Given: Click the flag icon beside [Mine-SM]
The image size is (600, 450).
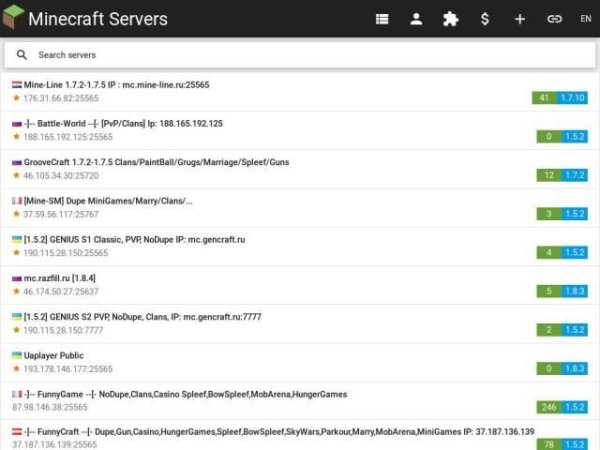Looking at the screenshot, I should [x=16, y=201].
